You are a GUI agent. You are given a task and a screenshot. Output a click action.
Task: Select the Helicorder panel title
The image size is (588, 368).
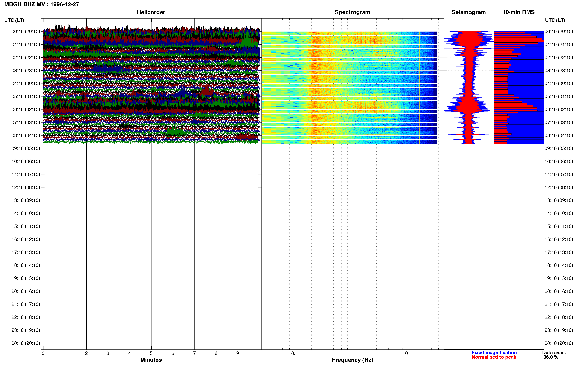(151, 12)
